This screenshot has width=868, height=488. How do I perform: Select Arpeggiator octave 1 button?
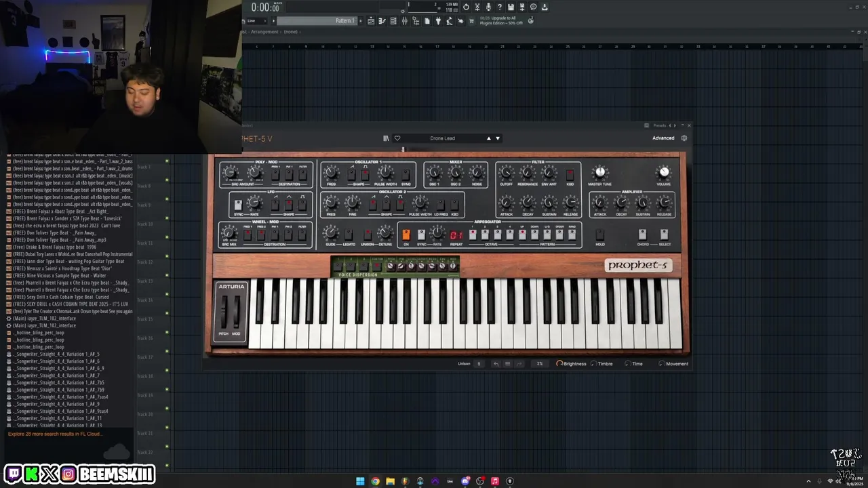(x=473, y=235)
